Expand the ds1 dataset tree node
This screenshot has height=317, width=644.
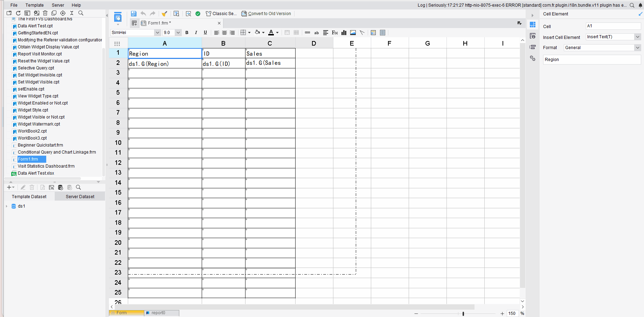pyautogui.click(x=7, y=206)
